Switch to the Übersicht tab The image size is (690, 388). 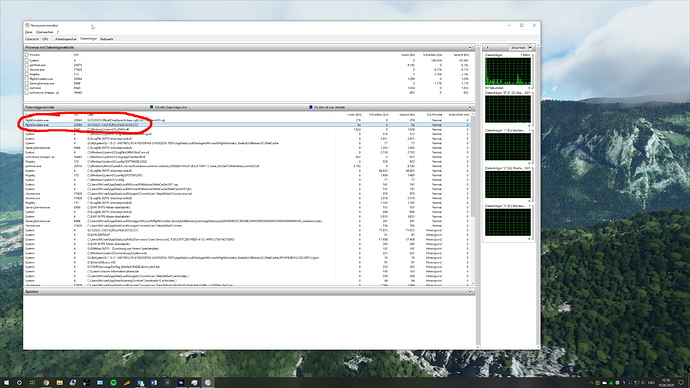(x=32, y=39)
